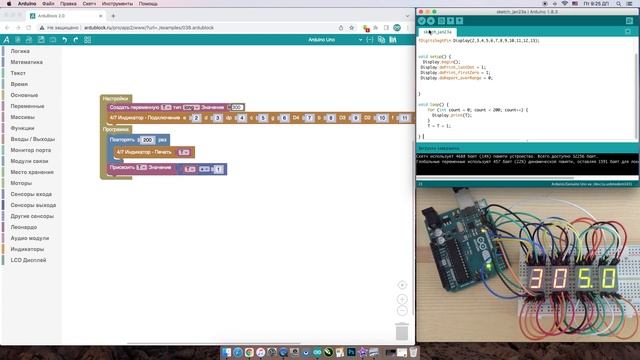Click the Arduino app menu in the menu bar
The image size is (640, 360).
point(27,3)
